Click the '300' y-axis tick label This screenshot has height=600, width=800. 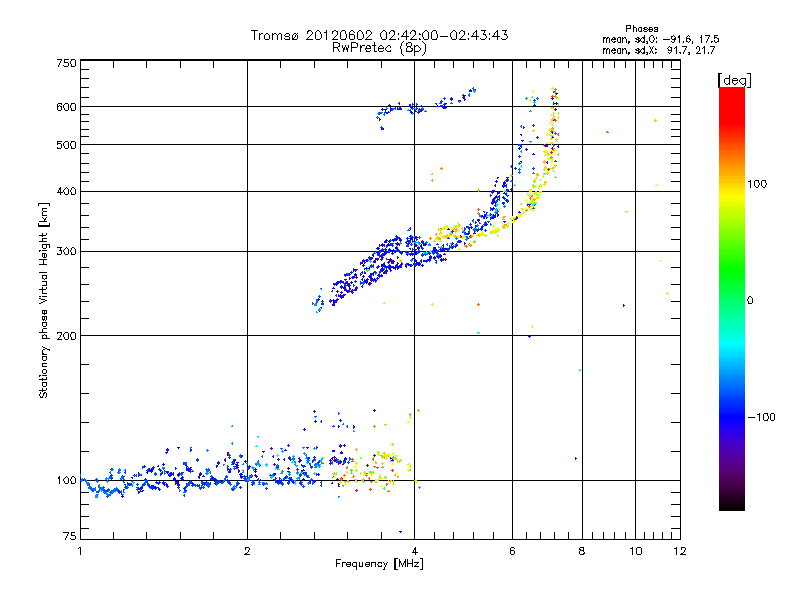(x=67, y=251)
